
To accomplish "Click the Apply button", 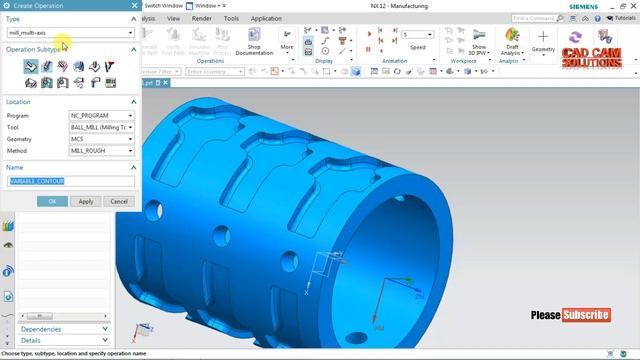I will coord(86,202).
